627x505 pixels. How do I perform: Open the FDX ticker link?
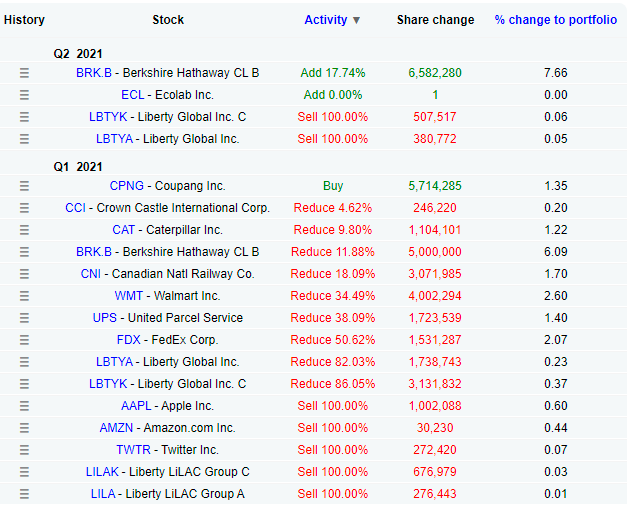click(x=128, y=340)
